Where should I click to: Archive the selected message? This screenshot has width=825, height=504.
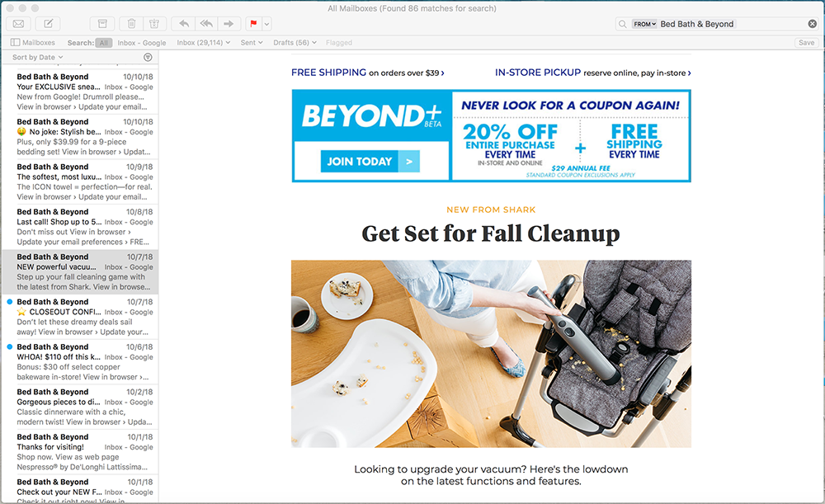coord(102,24)
